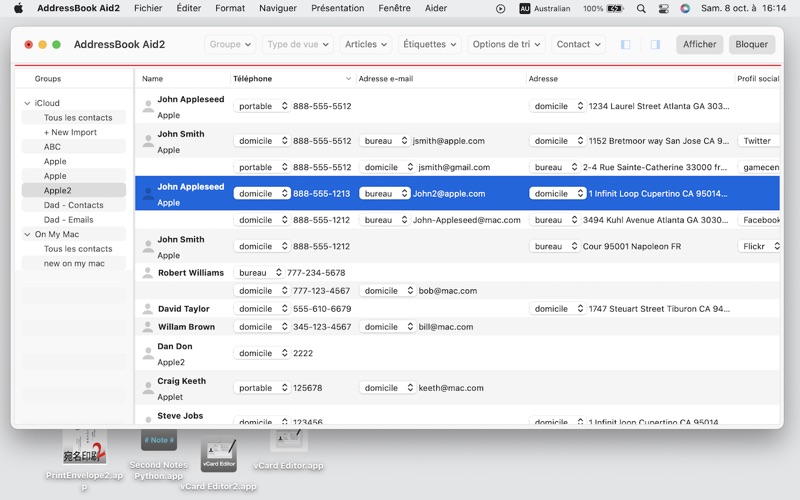Click the Australian input source icon

pyautogui.click(x=524, y=8)
